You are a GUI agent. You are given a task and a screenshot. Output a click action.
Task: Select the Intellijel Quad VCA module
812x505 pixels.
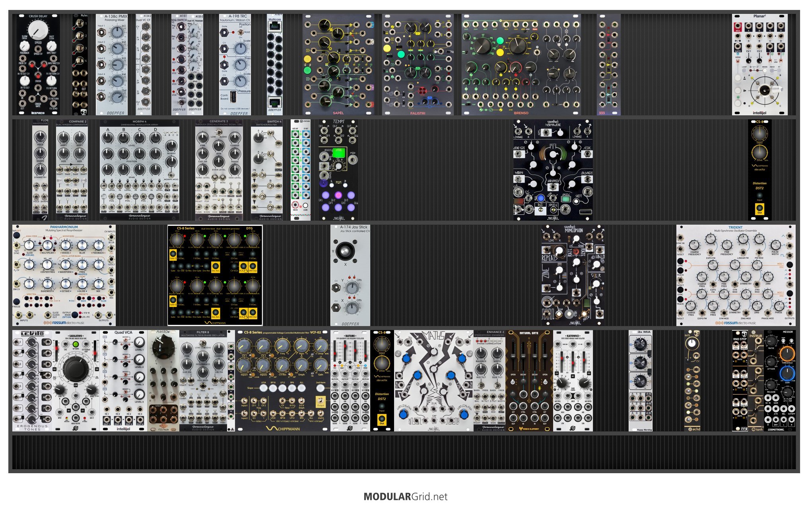coord(124,381)
